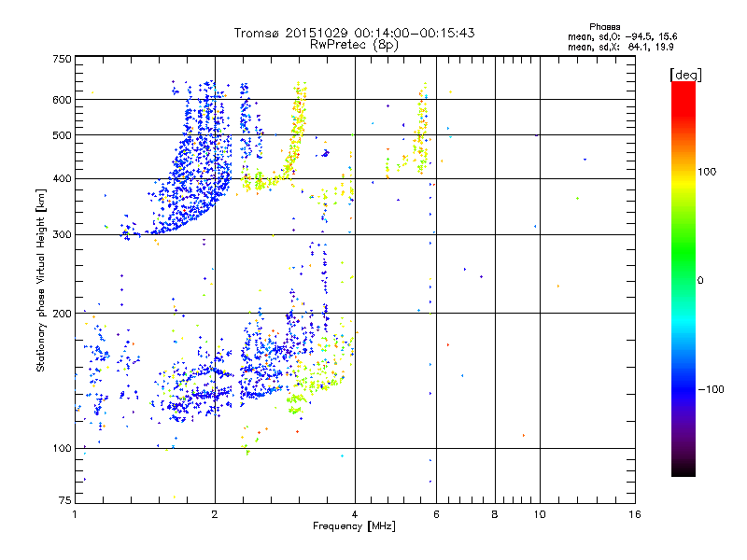Click the y-axis tick label "600"
This screenshot has height=560, width=747.
pos(62,100)
